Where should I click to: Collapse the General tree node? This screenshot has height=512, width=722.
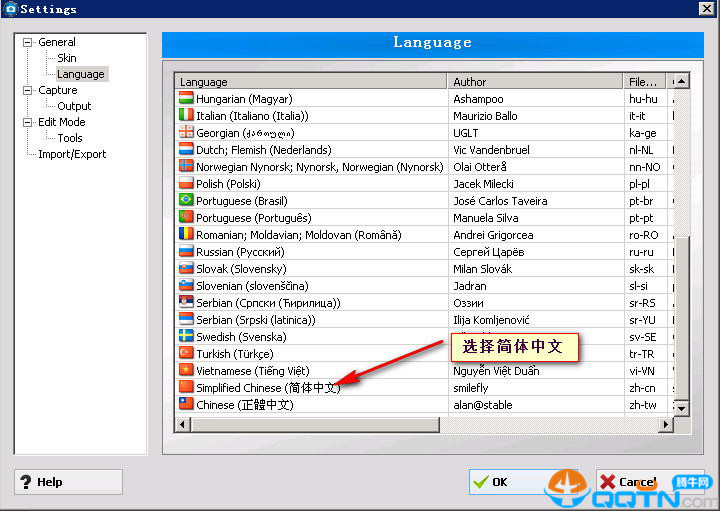(28, 42)
